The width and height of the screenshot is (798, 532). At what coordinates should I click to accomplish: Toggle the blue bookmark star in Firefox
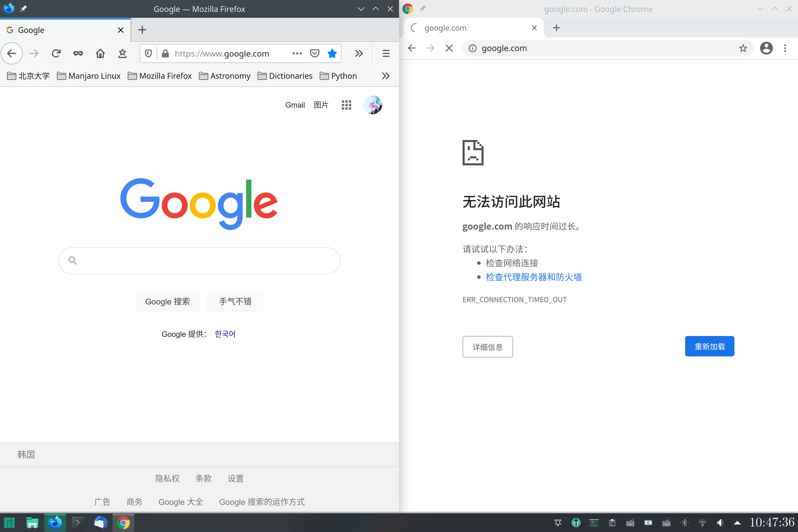pos(332,53)
